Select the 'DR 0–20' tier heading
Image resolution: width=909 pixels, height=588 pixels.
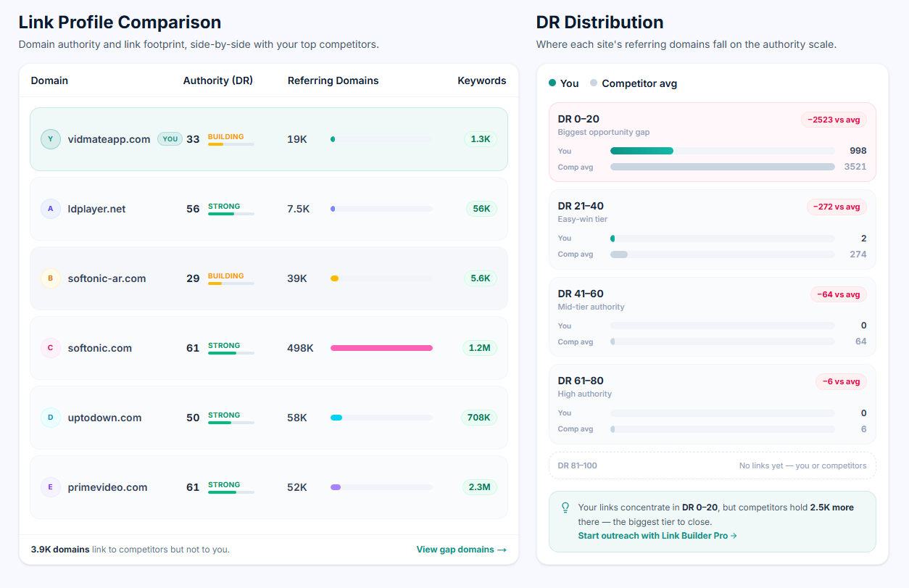(x=578, y=119)
